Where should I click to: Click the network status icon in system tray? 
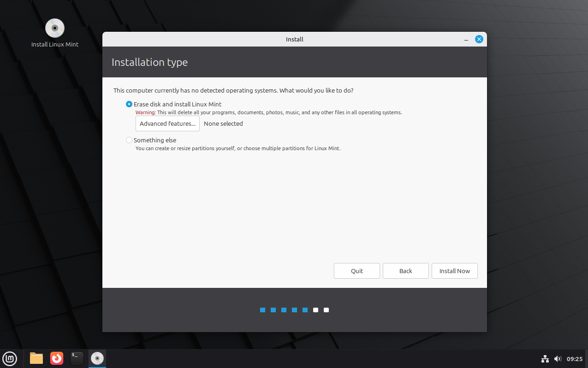(545, 358)
